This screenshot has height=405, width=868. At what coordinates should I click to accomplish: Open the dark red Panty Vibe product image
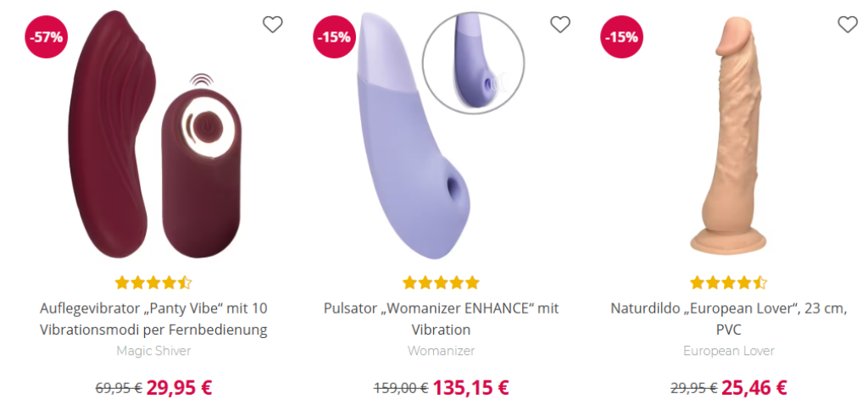[x=155, y=135]
